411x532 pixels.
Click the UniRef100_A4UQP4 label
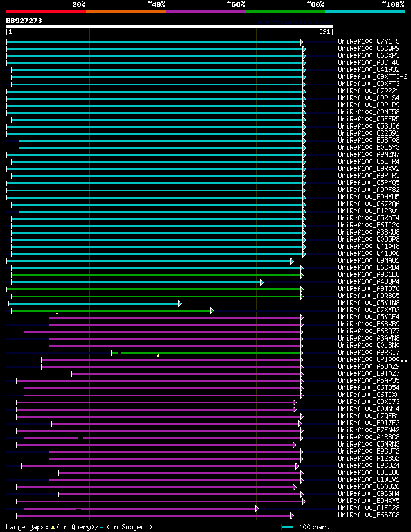pos(369,281)
